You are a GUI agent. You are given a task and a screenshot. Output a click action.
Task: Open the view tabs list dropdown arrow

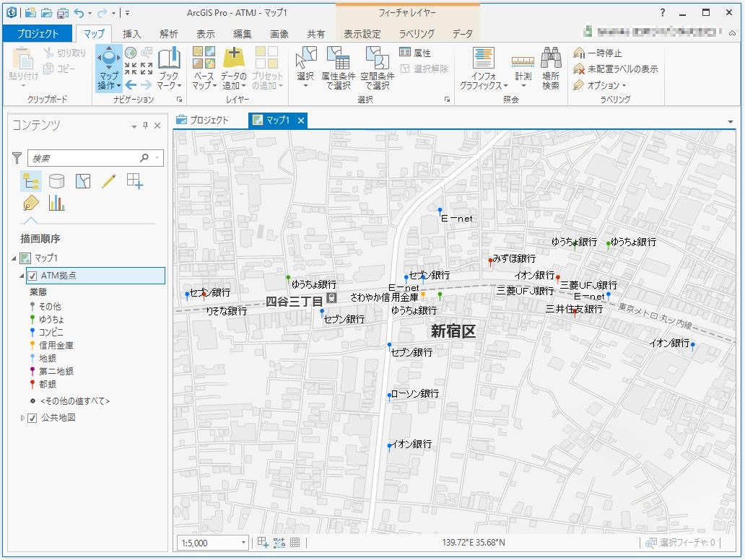click(x=731, y=122)
